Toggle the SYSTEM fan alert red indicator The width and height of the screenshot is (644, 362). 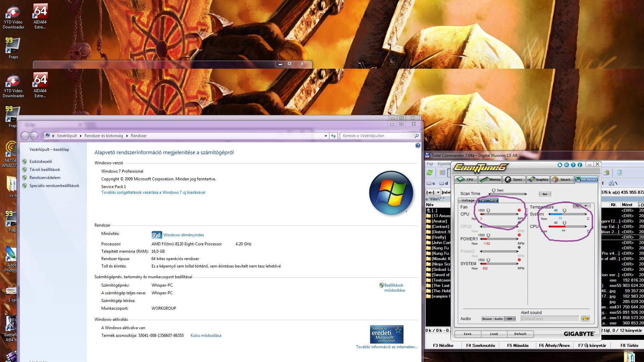point(519,260)
